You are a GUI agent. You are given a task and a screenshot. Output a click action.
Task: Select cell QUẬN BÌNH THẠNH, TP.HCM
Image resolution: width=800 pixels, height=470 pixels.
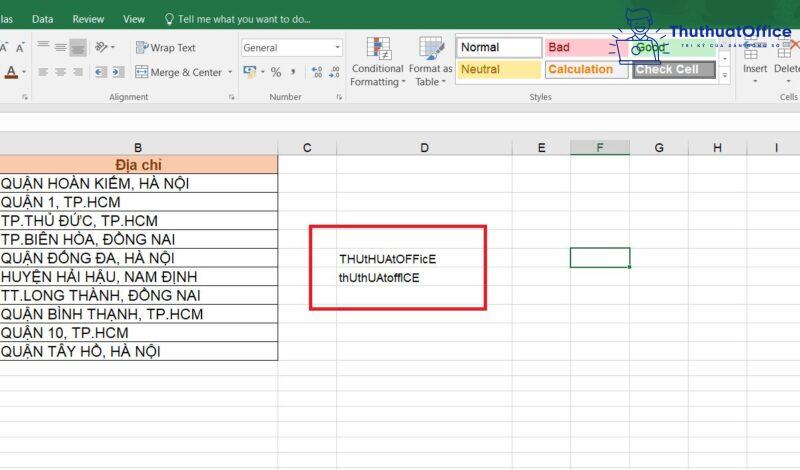pyautogui.click(x=138, y=314)
